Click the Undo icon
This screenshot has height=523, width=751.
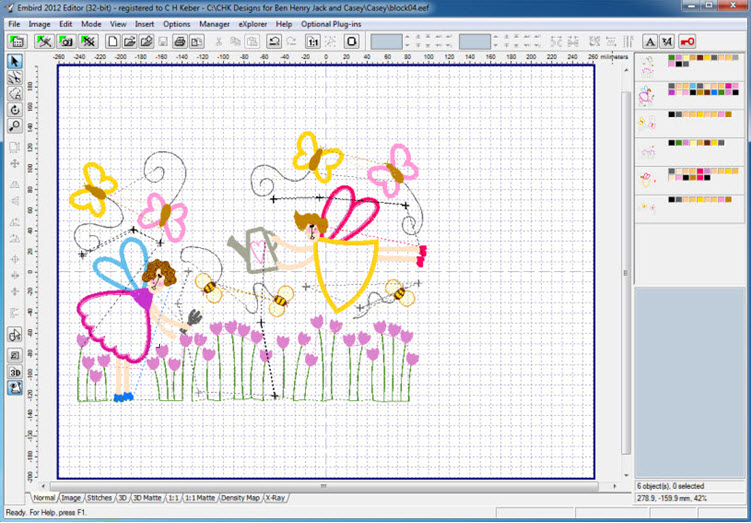[x=274, y=41]
